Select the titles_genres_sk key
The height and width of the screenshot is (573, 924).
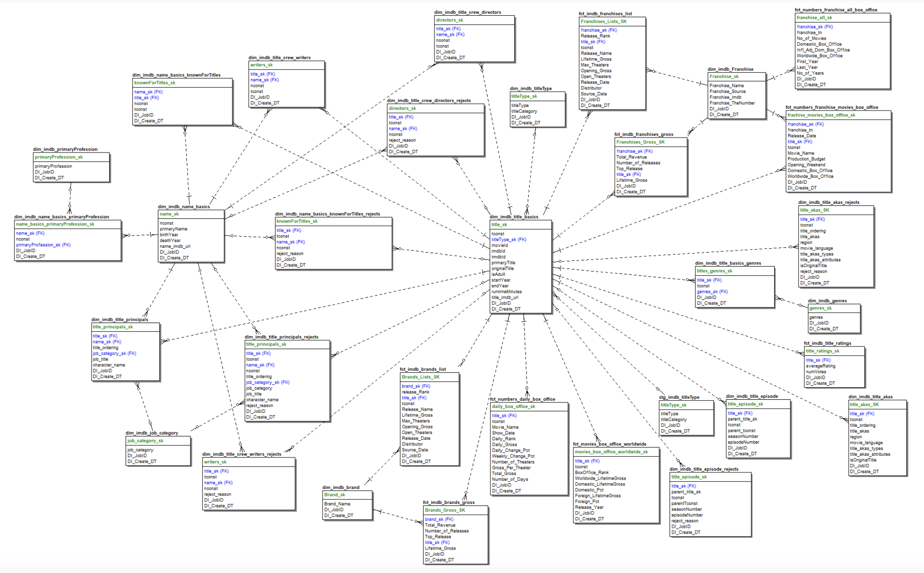pos(714,271)
